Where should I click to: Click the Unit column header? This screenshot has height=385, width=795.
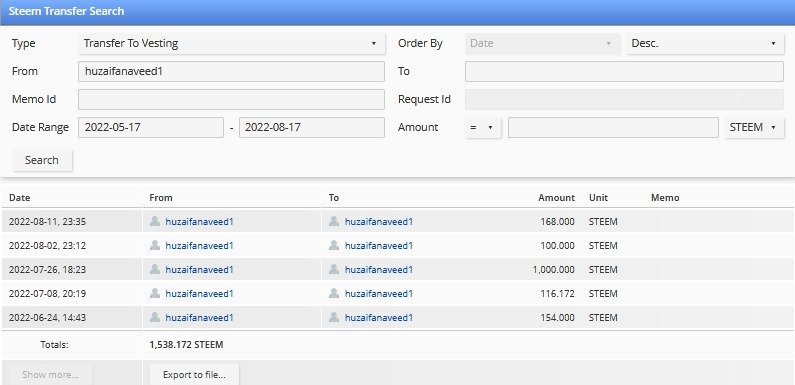pyautogui.click(x=598, y=198)
